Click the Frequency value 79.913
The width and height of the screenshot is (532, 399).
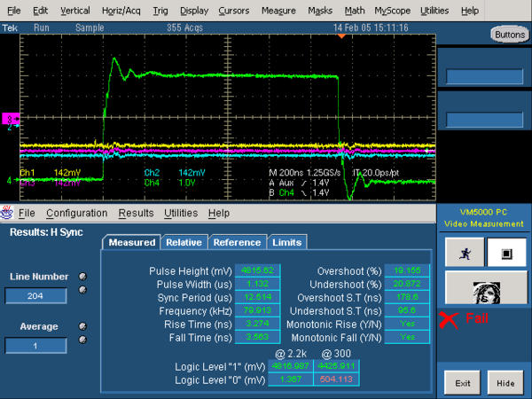click(257, 310)
